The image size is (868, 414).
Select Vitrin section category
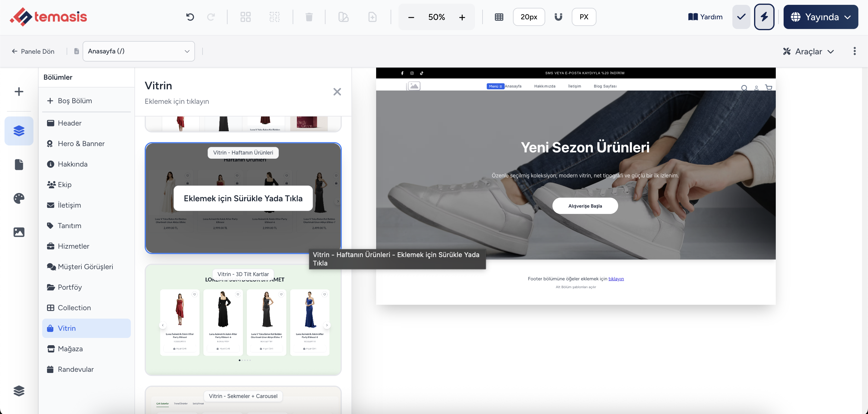click(86, 328)
